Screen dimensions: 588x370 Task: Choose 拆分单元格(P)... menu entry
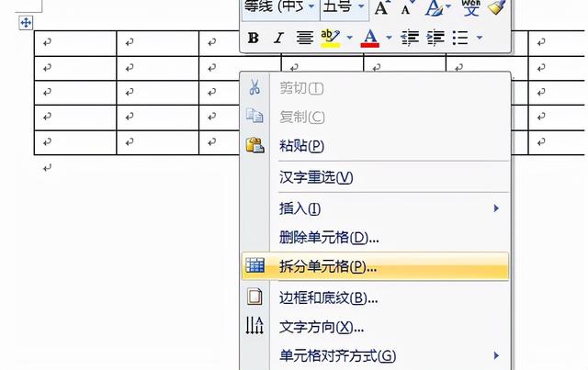coord(375,266)
